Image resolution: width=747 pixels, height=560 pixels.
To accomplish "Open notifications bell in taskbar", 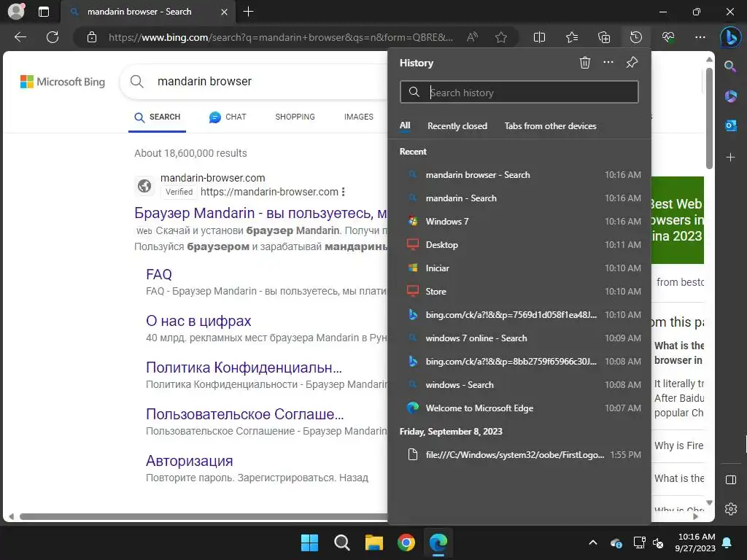I will 727,542.
